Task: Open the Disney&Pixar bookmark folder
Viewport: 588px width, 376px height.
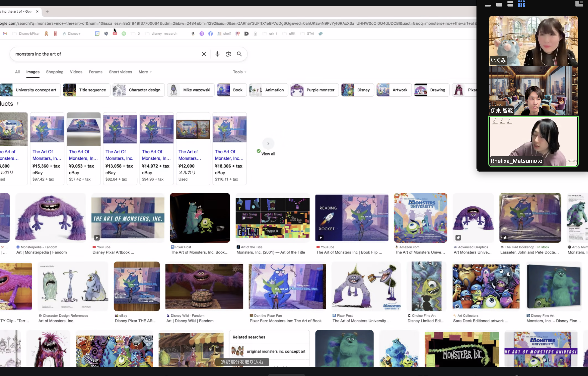Action: (26, 34)
